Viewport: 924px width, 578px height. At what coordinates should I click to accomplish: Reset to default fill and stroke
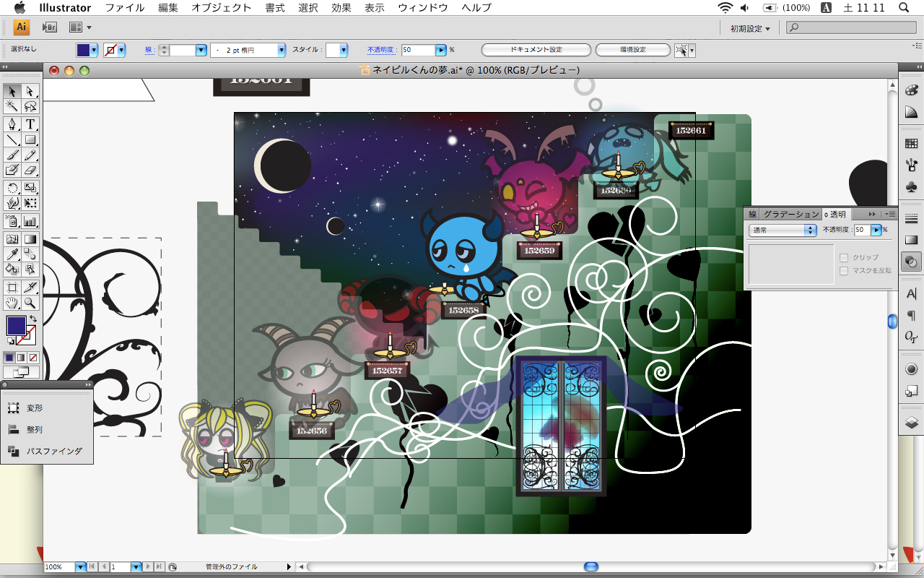(9, 342)
